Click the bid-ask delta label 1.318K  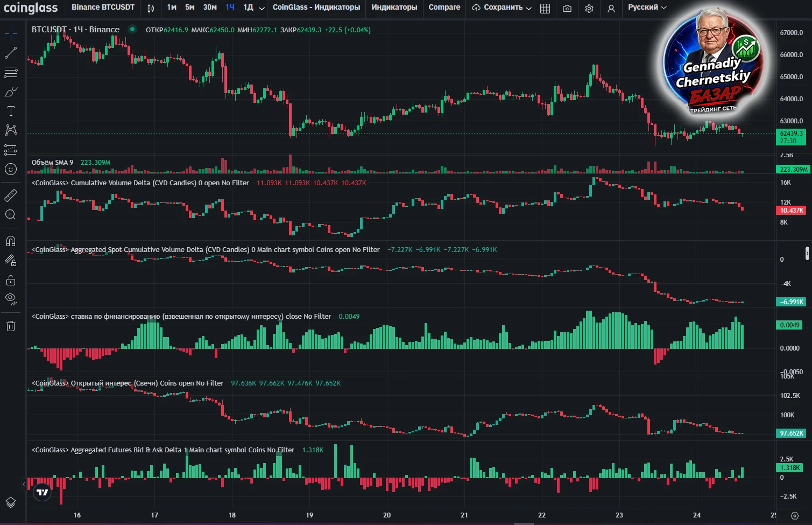click(790, 468)
